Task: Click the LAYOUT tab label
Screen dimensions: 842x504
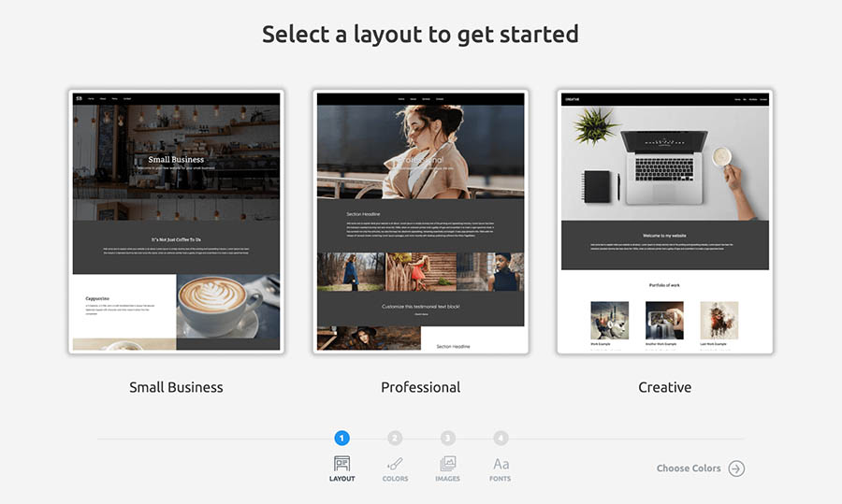Action: 342,479
